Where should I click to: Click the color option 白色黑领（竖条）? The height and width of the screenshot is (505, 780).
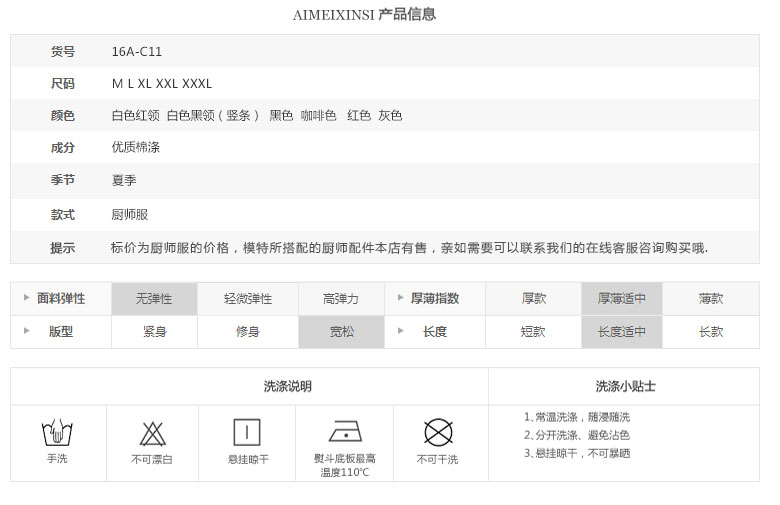click(213, 115)
